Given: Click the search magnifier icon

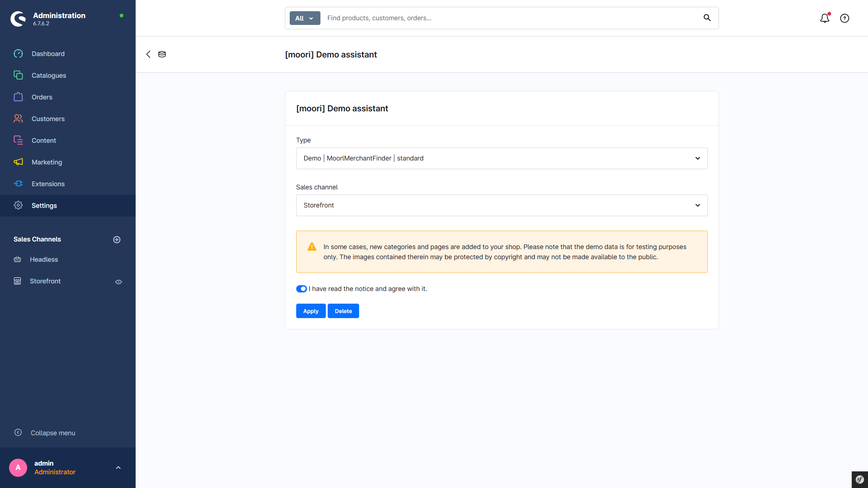Looking at the screenshot, I should [x=707, y=18].
